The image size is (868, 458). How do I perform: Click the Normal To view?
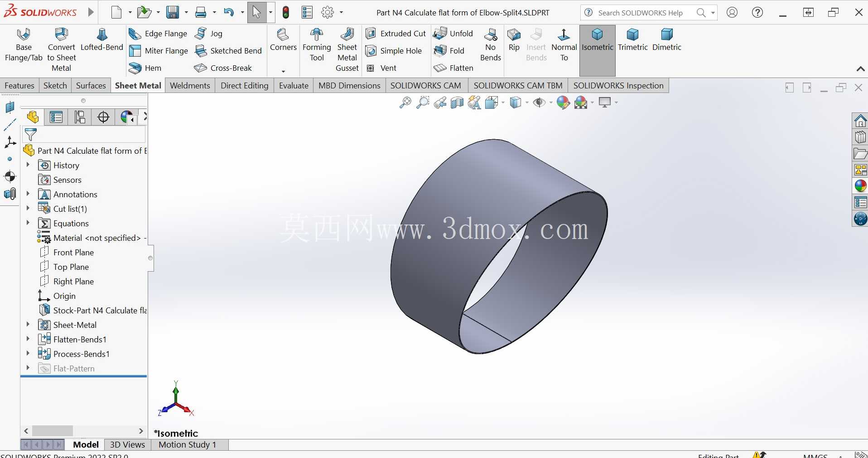[564, 44]
